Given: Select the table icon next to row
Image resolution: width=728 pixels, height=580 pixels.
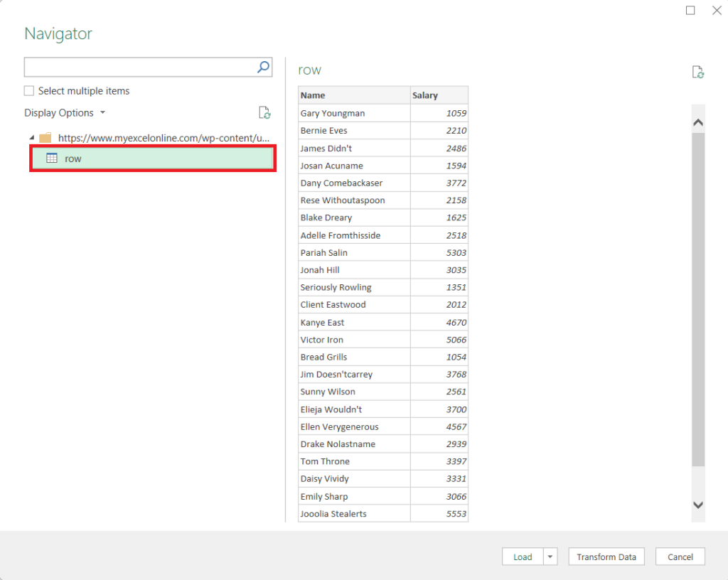Looking at the screenshot, I should pos(51,158).
